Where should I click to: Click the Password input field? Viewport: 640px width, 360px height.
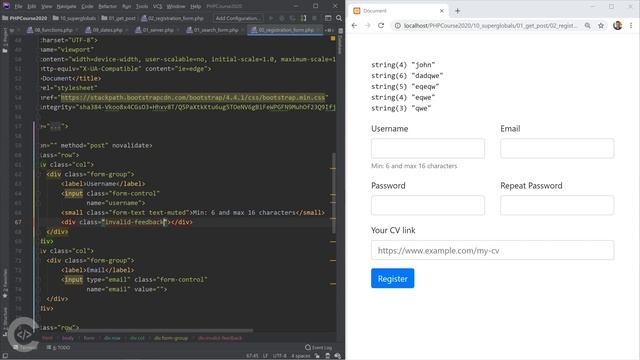coord(428,205)
